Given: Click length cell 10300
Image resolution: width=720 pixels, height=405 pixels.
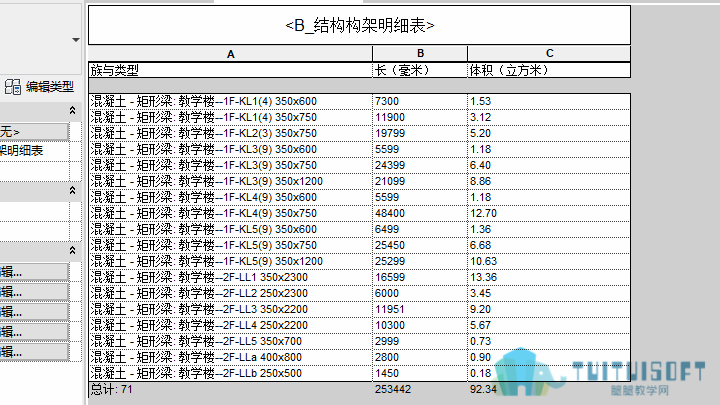Looking at the screenshot, I should pyautogui.click(x=420, y=326).
